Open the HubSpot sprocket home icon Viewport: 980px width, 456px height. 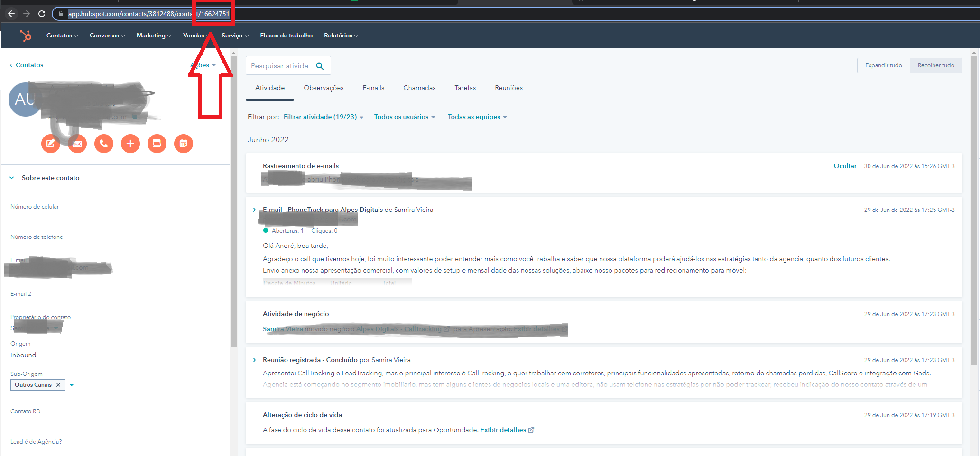[x=26, y=36]
